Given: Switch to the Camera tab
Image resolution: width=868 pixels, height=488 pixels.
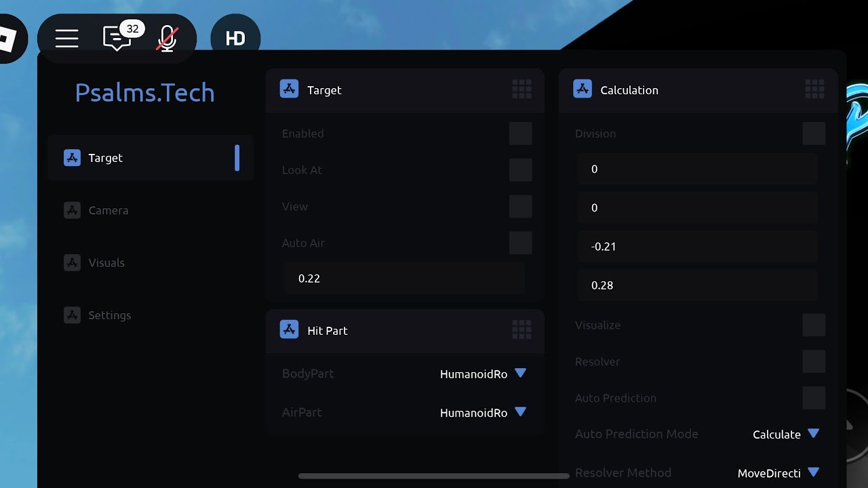Looking at the screenshot, I should [x=151, y=210].
